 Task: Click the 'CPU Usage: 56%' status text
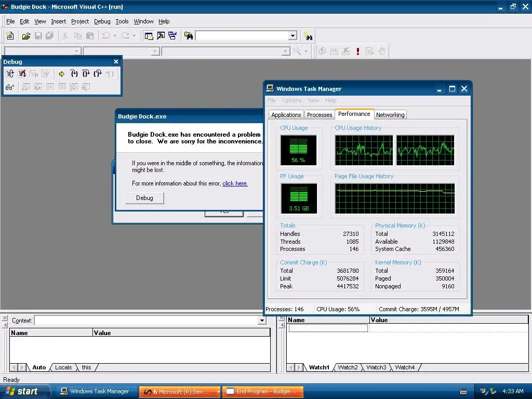pos(338,309)
